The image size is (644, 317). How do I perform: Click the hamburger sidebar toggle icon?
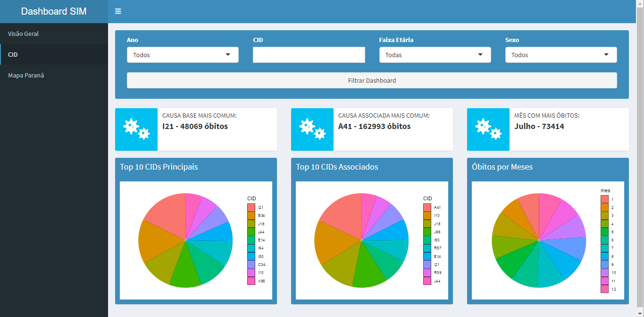(x=118, y=11)
